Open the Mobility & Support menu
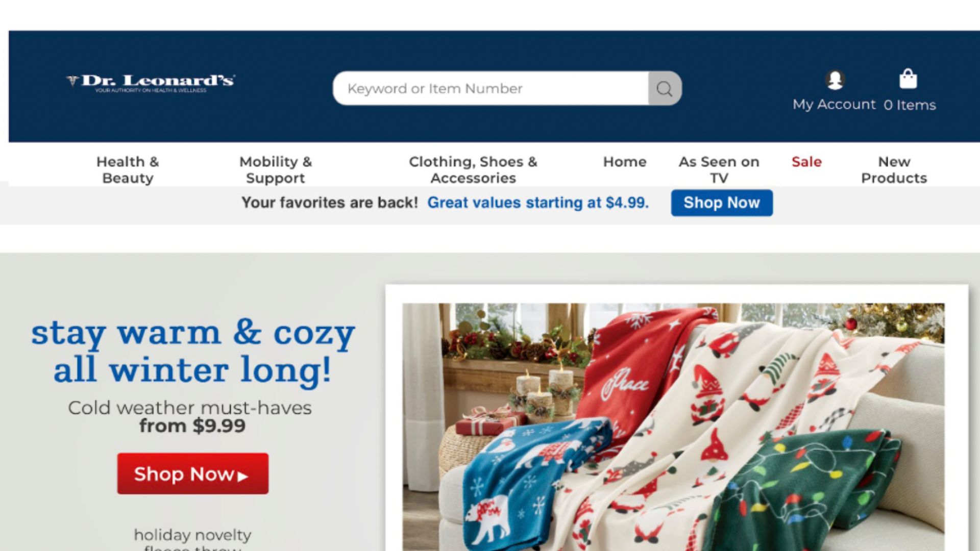The image size is (980, 551). 276,170
